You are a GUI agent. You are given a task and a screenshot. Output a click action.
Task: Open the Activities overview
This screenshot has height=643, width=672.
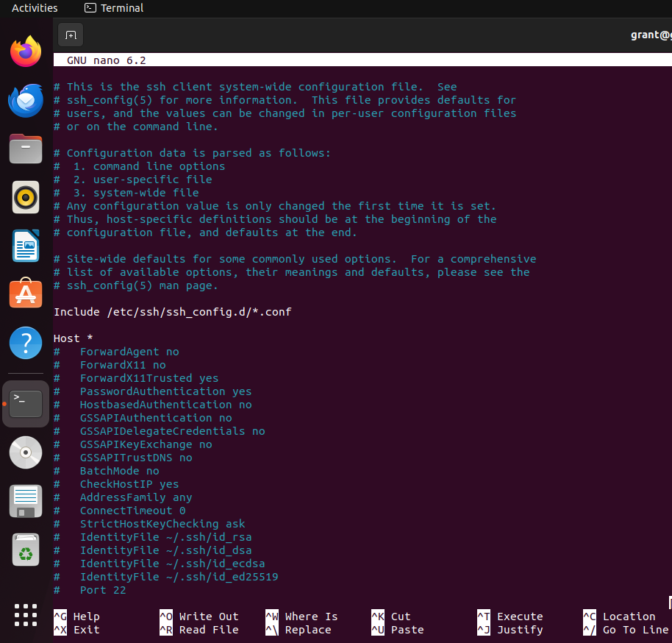point(35,8)
